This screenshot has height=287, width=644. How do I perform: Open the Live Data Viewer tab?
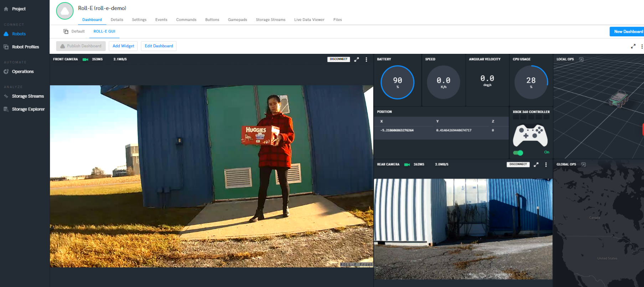pyautogui.click(x=309, y=20)
